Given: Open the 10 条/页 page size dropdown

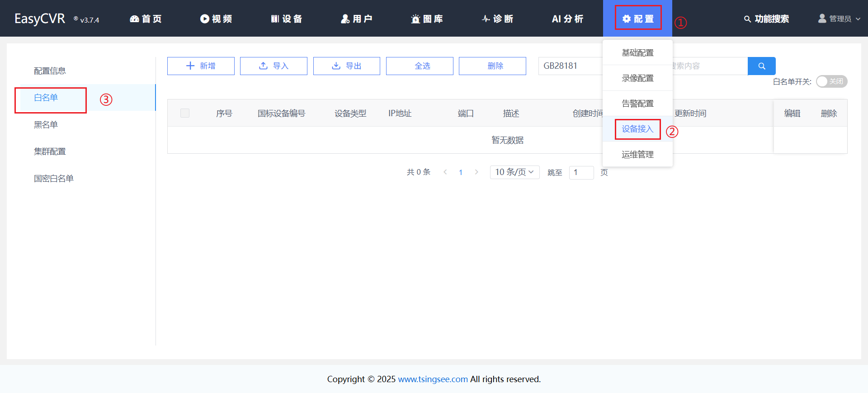Looking at the screenshot, I should click(x=514, y=172).
